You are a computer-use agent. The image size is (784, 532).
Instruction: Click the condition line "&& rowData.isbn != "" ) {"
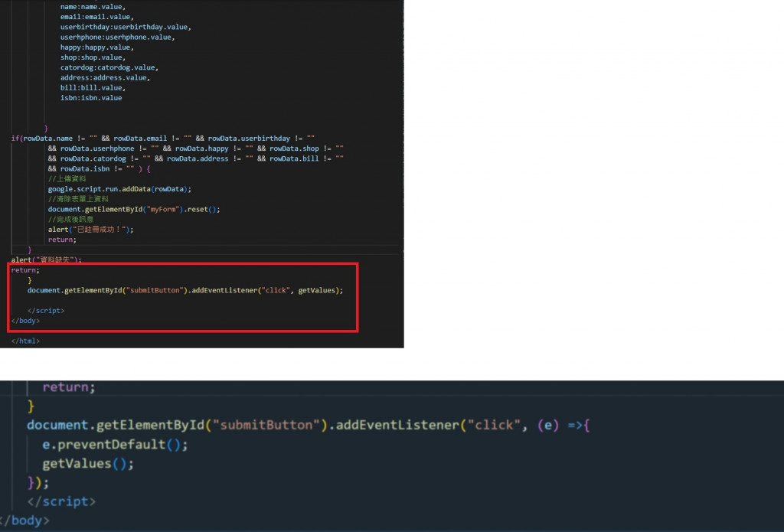(99, 168)
